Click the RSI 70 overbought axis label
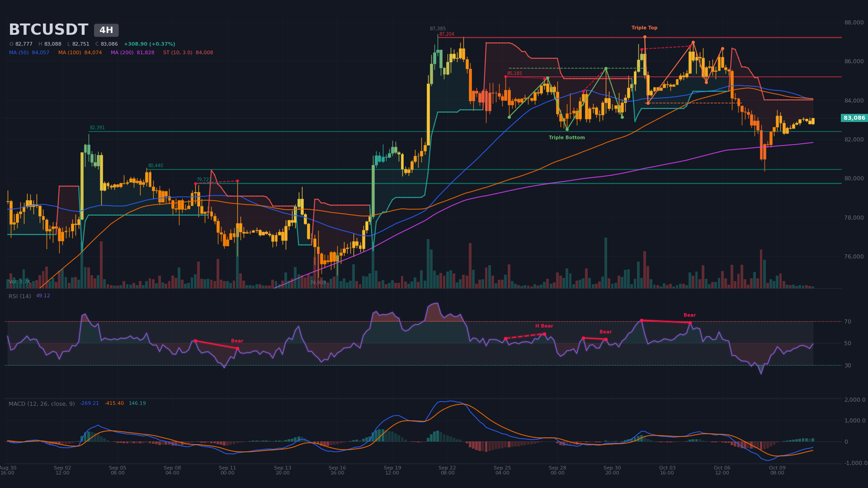This screenshot has height=488, width=868. pyautogui.click(x=847, y=322)
